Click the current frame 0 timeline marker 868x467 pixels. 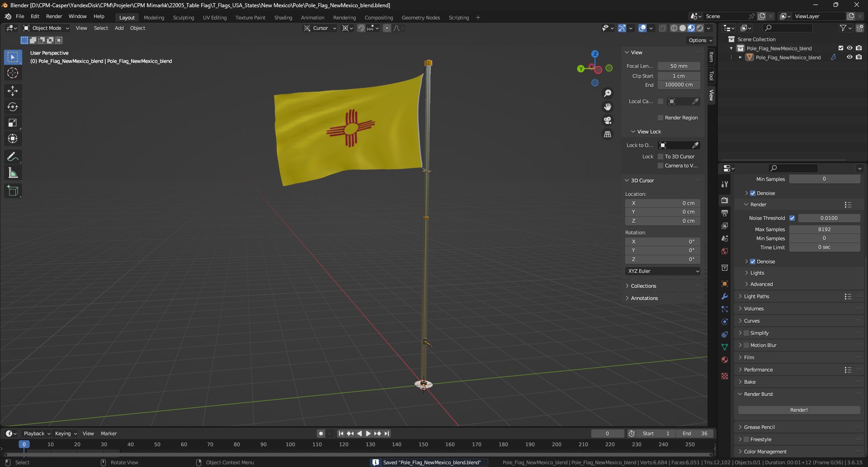coord(24,444)
